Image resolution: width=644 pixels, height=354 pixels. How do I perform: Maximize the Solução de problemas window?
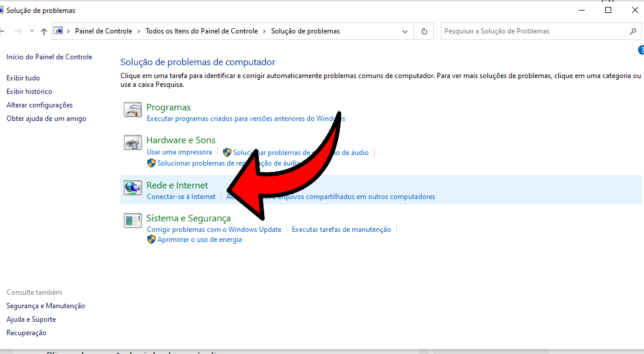coord(608,10)
